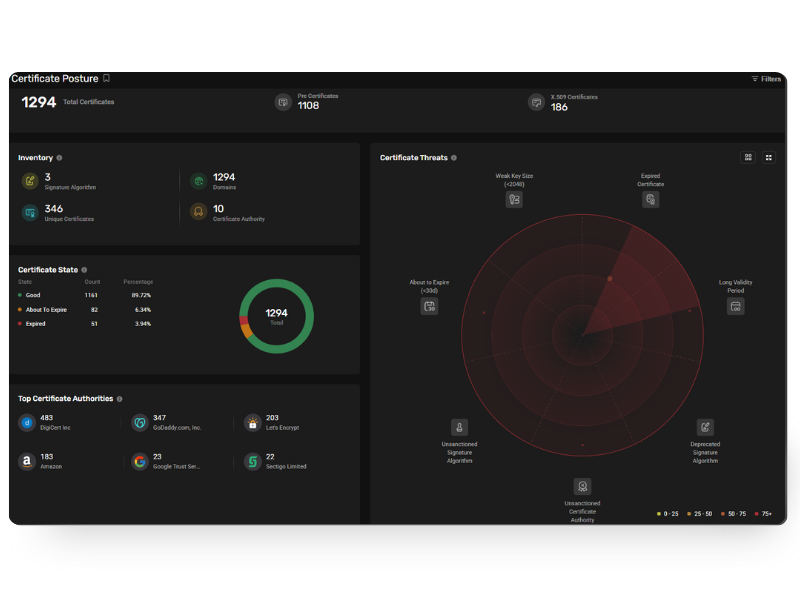Screen dimensions: 800x600
Task: Click the Unsanctioned Signature Algorithm icon
Action: click(x=459, y=427)
